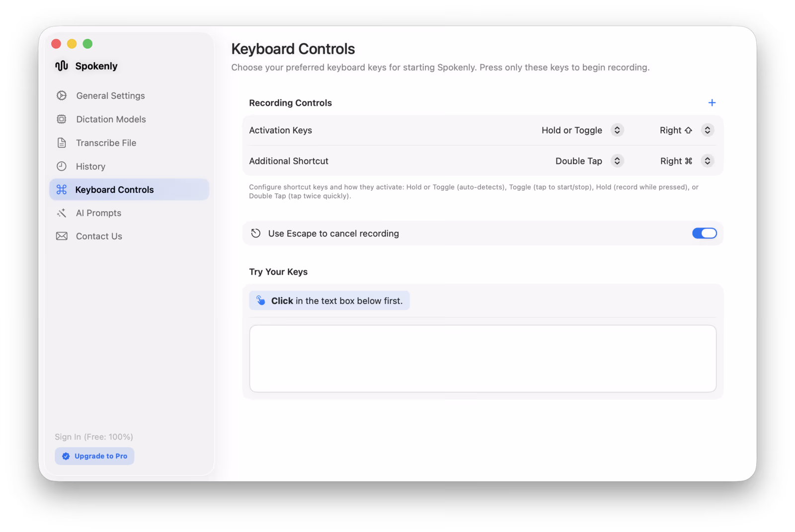Click the Spokenly waveform logo icon

click(x=62, y=66)
